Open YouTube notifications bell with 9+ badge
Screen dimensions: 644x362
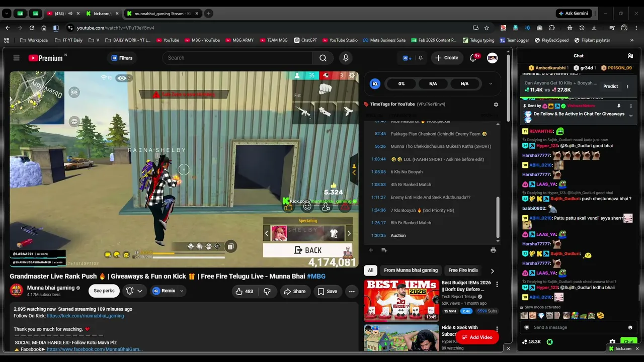[473, 58]
